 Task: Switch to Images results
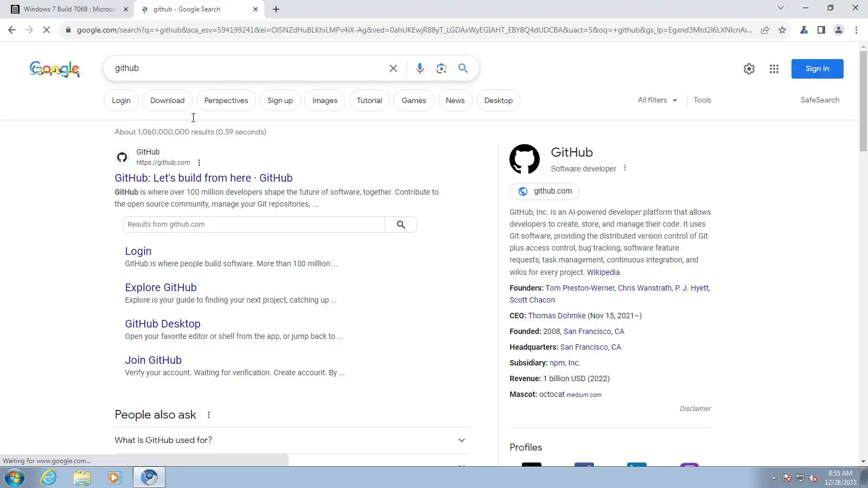(325, 101)
